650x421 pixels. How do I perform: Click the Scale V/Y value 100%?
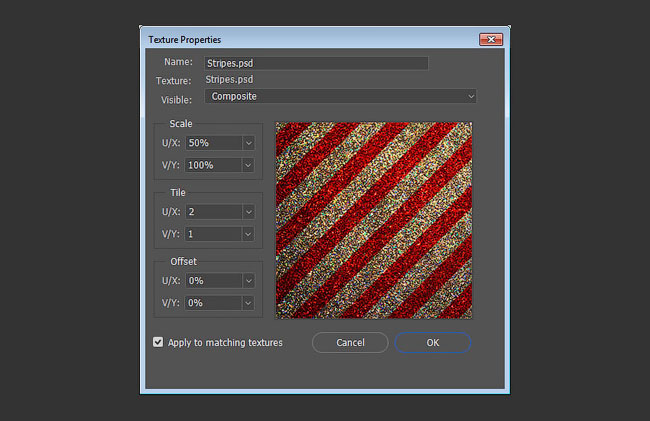click(x=213, y=165)
